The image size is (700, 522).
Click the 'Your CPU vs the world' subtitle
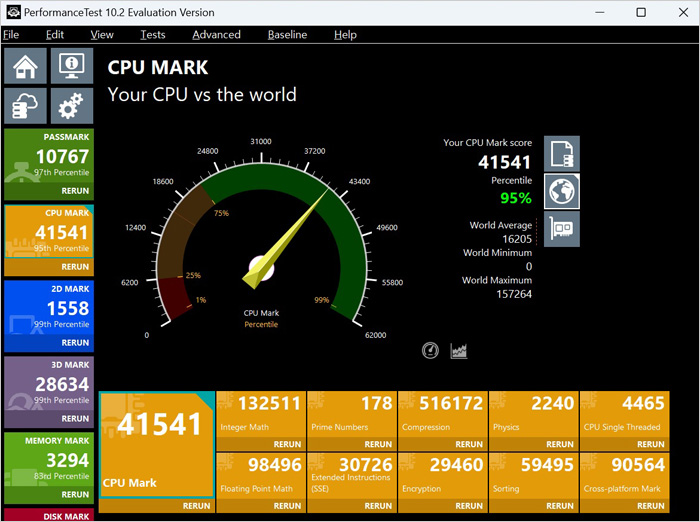click(x=202, y=95)
